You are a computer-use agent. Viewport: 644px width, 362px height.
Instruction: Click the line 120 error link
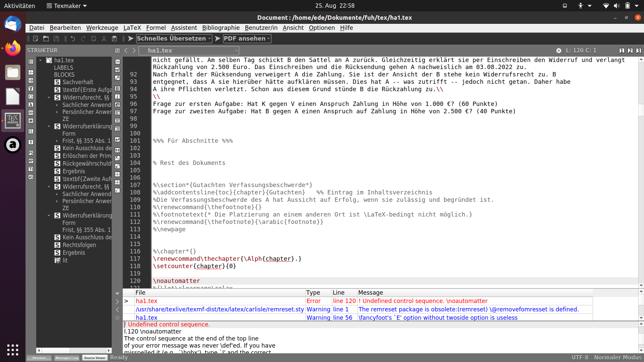[x=344, y=301]
